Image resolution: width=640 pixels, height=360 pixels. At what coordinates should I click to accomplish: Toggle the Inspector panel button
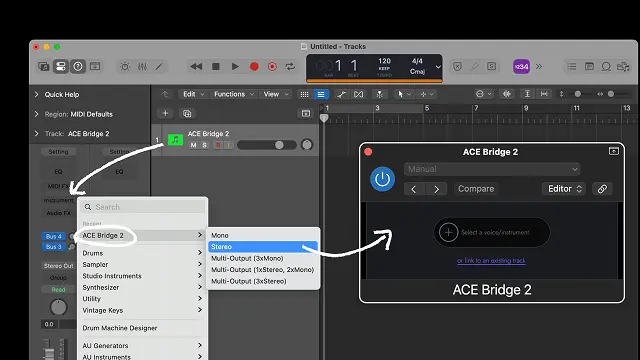[60, 67]
